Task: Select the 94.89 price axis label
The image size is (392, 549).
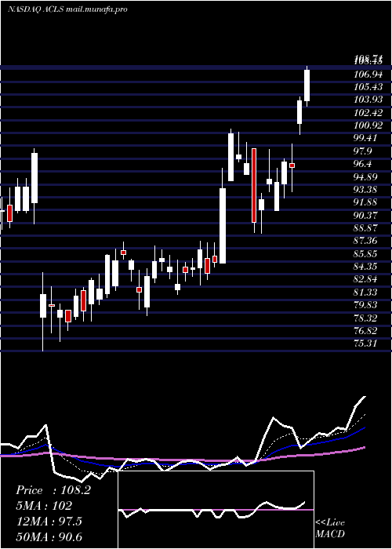Action: click(365, 176)
